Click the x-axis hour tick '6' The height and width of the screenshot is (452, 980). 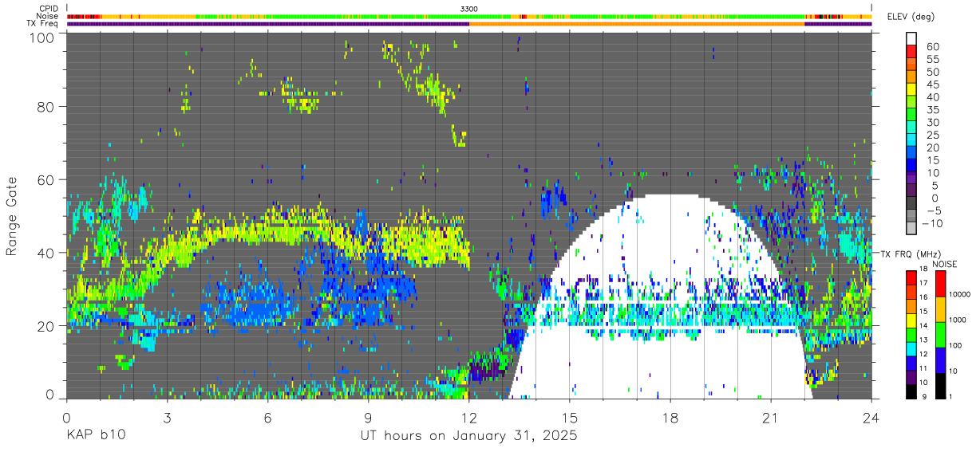pos(267,418)
